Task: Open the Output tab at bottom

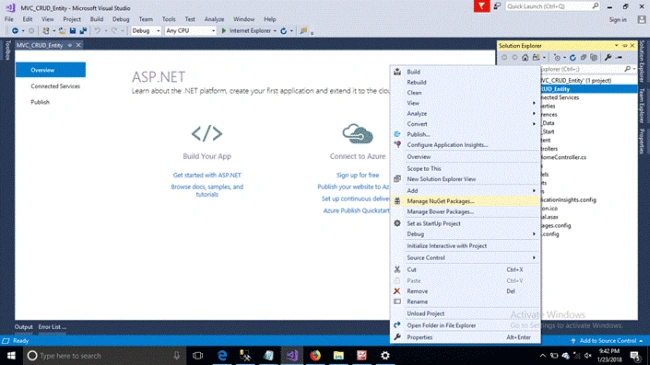Action: click(x=23, y=327)
